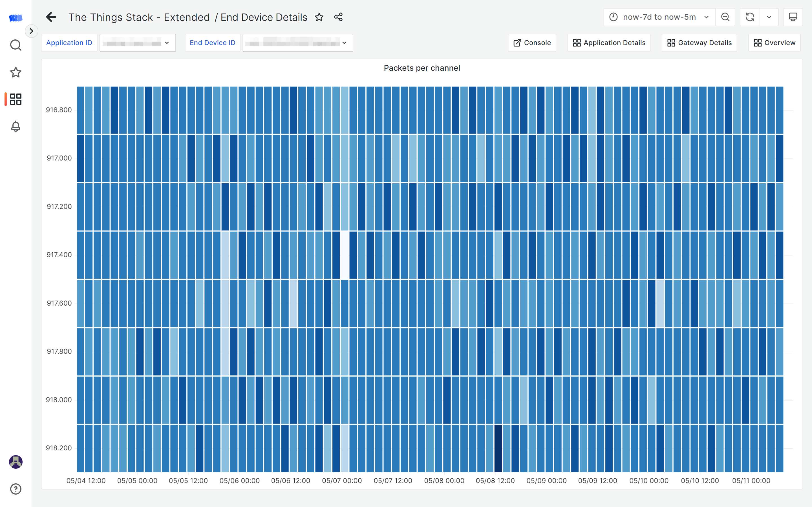
Task: Open starred dashboards in sidebar
Action: tap(16, 72)
